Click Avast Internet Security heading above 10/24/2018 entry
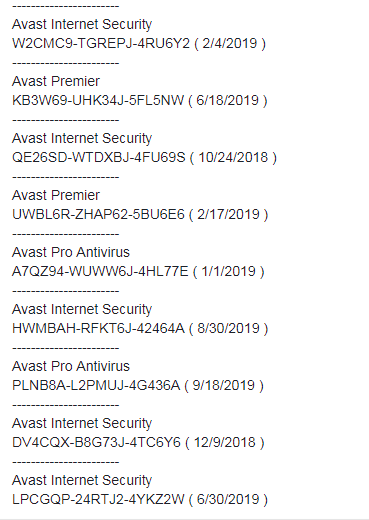Viewport: 369px width, 520px height. 82,138
